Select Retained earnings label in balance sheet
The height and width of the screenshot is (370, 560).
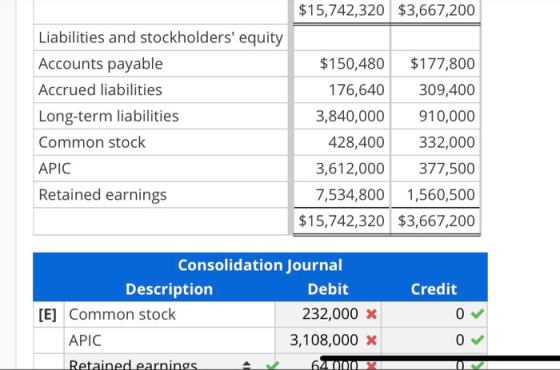[x=102, y=195]
